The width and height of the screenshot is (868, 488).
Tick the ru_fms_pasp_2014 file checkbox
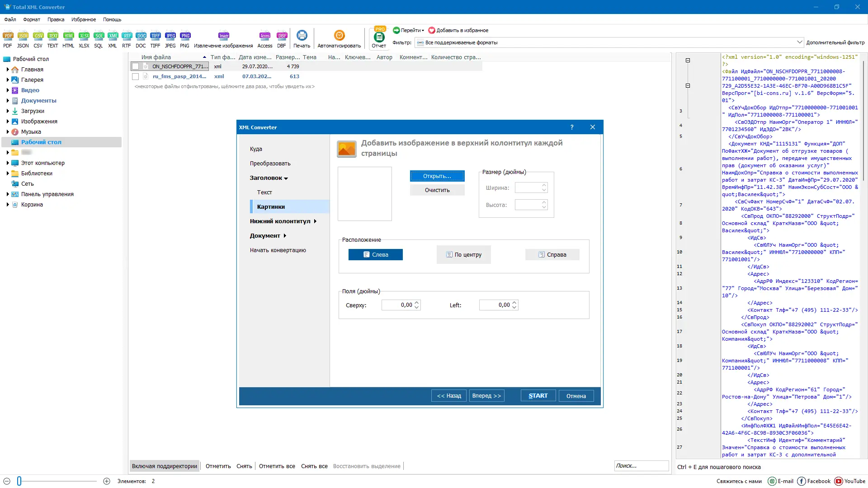(135, 76)
